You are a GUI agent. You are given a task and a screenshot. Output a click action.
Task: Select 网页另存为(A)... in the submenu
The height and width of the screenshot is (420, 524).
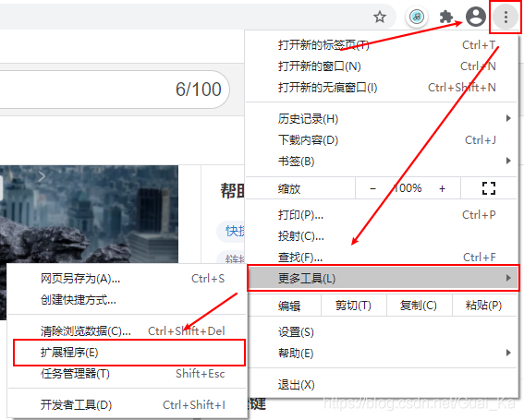point(127,278)
